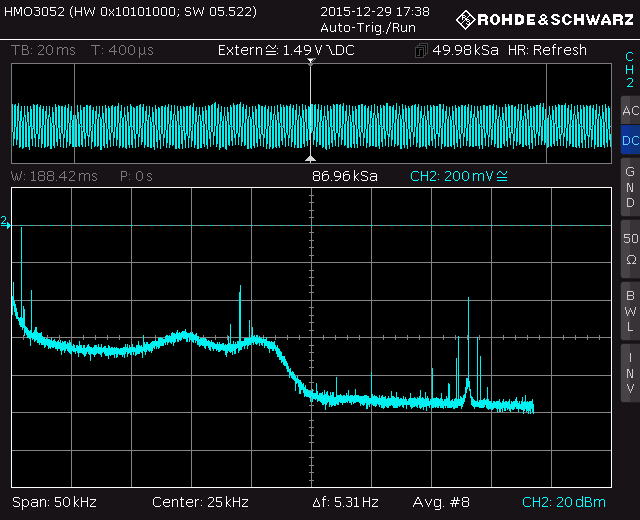
Task: Click the Rohde & Schwarz logo
Action: (x=545, y=19)
